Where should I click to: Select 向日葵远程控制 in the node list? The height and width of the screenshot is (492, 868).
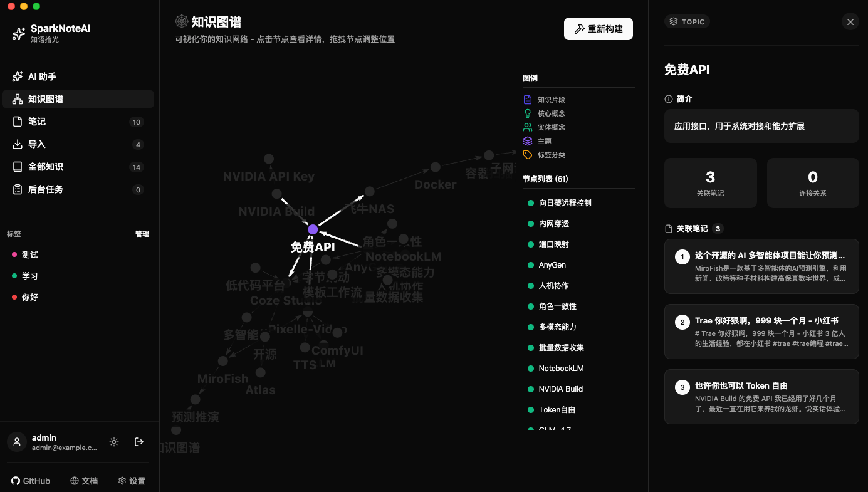[565, 203]
